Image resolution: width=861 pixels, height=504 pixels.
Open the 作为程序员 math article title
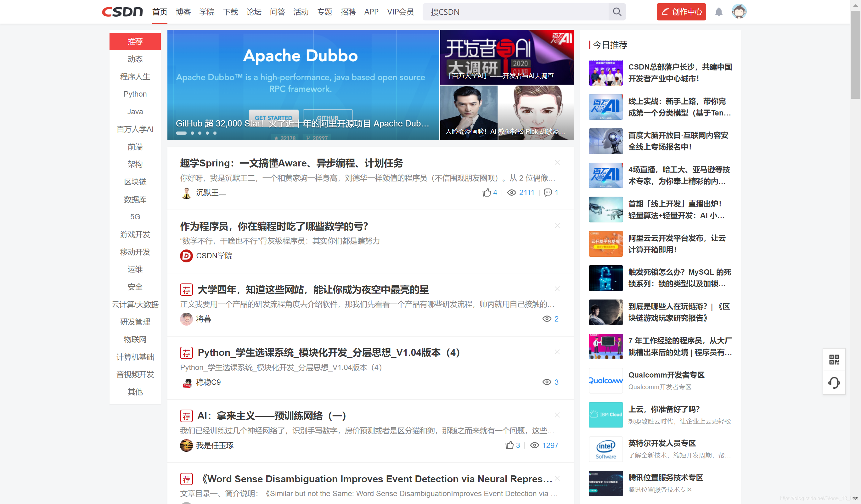[274, 226]
